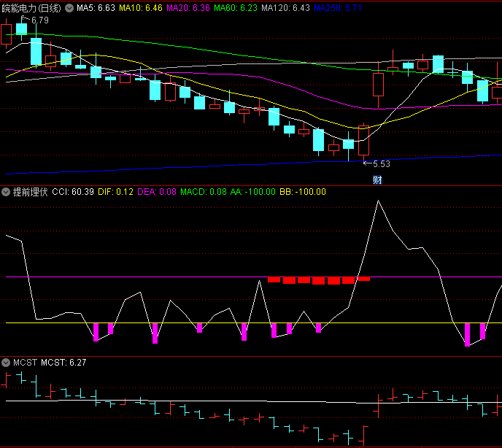Click the DIF: 0.12 readout
Screen dimensions: 502x448
coord(115,192)
